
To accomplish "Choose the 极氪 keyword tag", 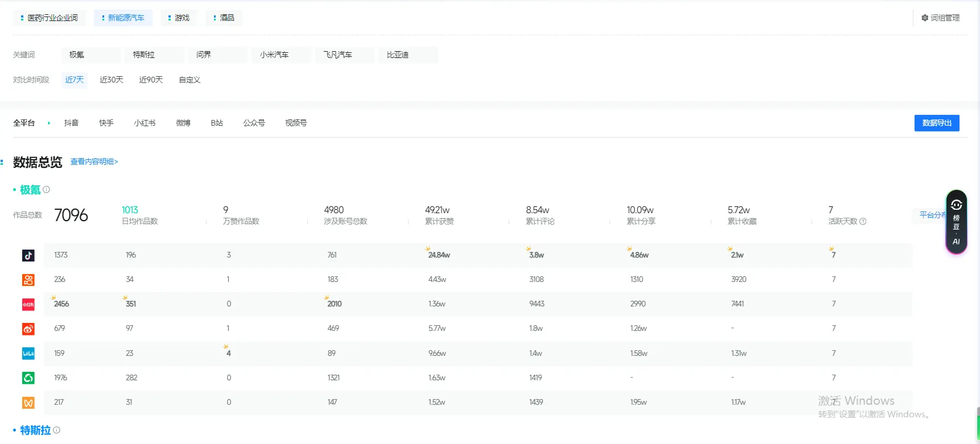I will 91,55.
